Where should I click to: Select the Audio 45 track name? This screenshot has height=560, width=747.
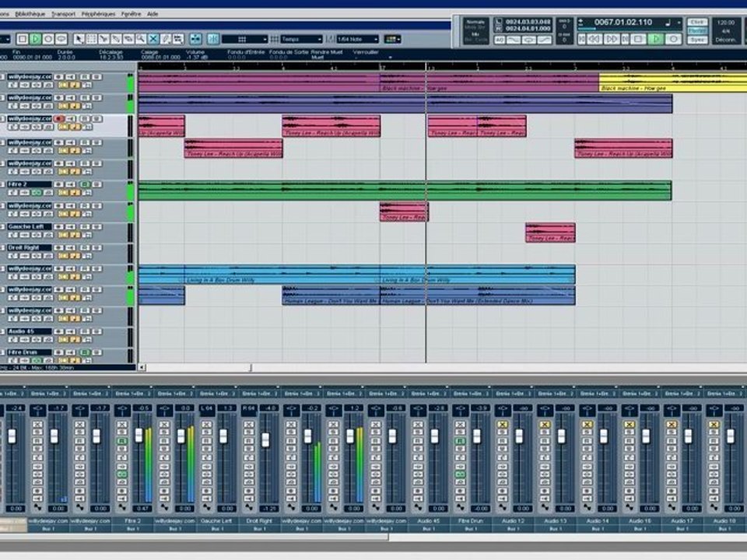[x=30, y=331]
